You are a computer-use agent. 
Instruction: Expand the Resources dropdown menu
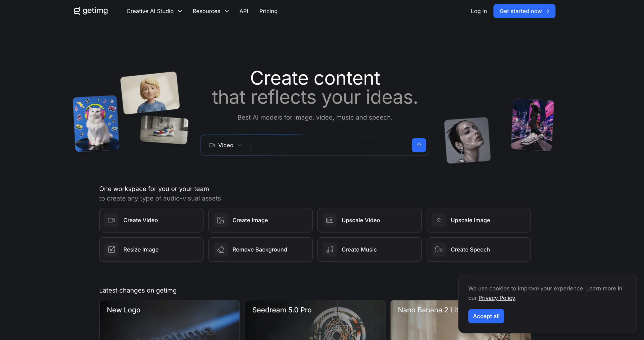click(x=211, y=11)
